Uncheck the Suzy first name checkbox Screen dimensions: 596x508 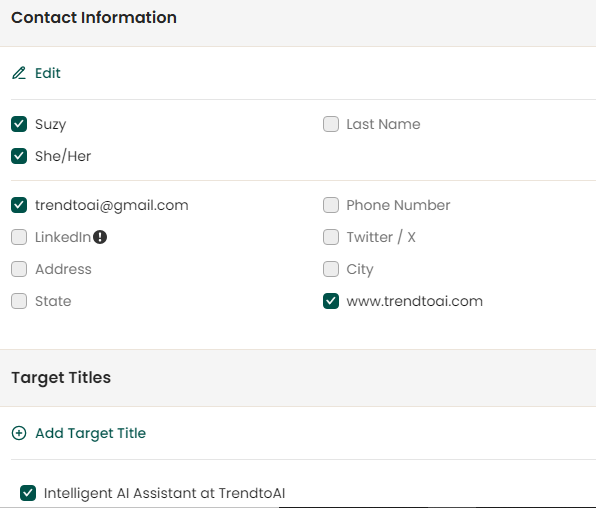coord(19,124)
